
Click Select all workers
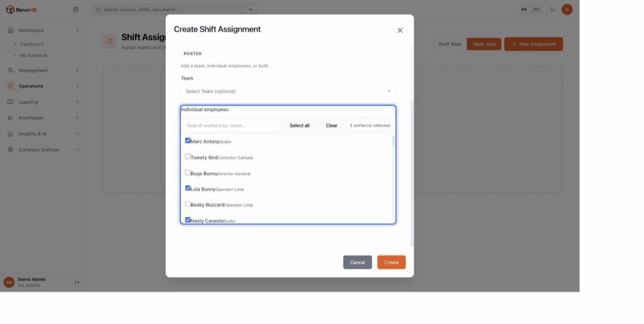pos(300,126)
